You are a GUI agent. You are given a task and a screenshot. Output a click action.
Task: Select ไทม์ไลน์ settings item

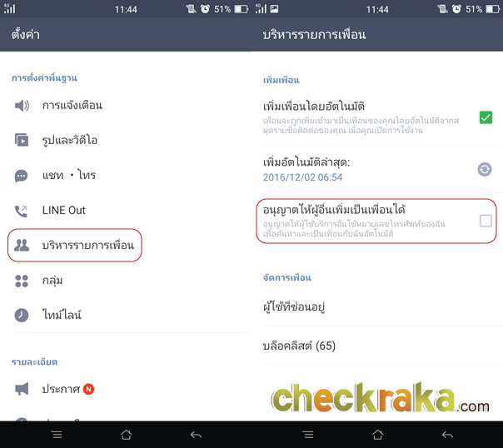(126, 316)
